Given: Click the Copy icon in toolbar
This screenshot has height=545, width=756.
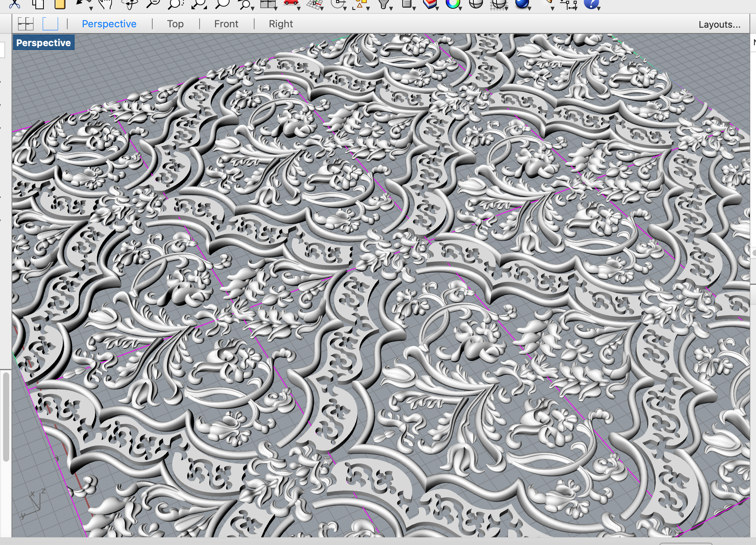Looking at the screenshot, I should tap(38, 4).
